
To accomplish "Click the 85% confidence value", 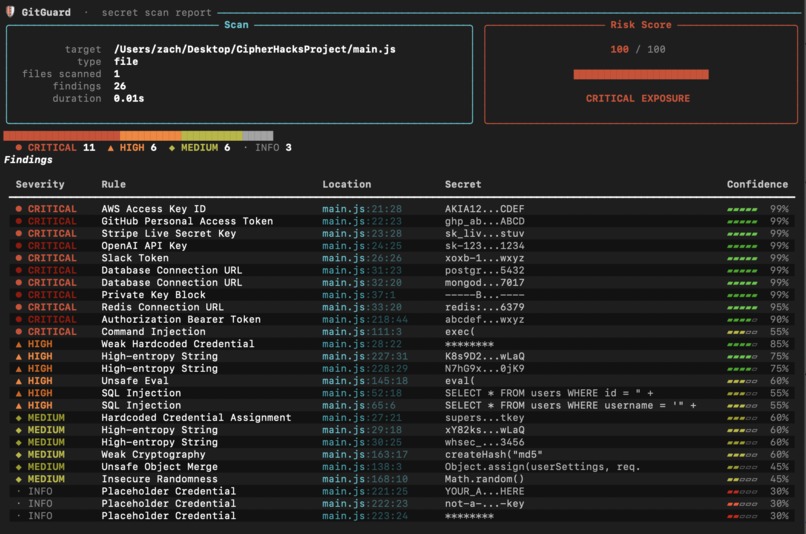I will click(779, 344).
